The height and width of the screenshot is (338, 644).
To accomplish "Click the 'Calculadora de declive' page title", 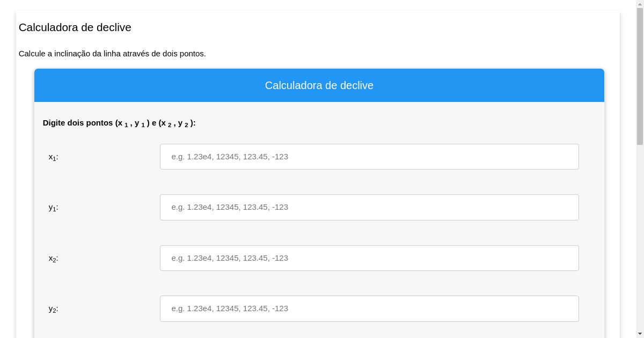I will [75, 27].
